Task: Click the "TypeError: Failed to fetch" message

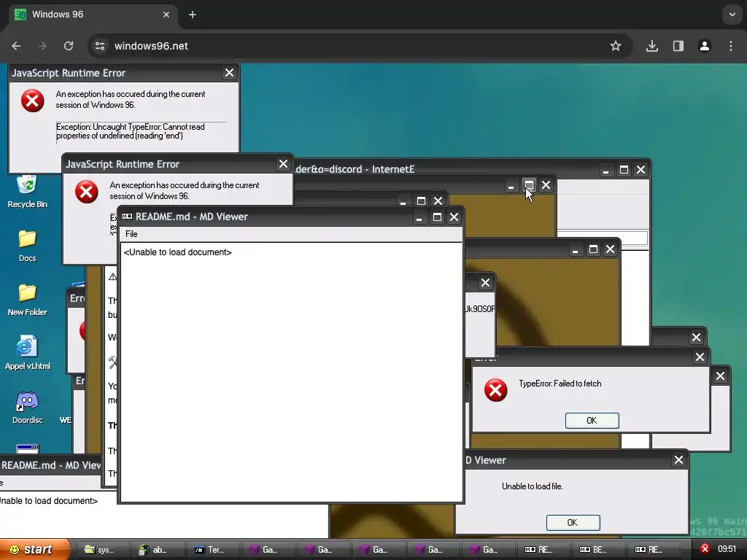Action: pos(560,384)
